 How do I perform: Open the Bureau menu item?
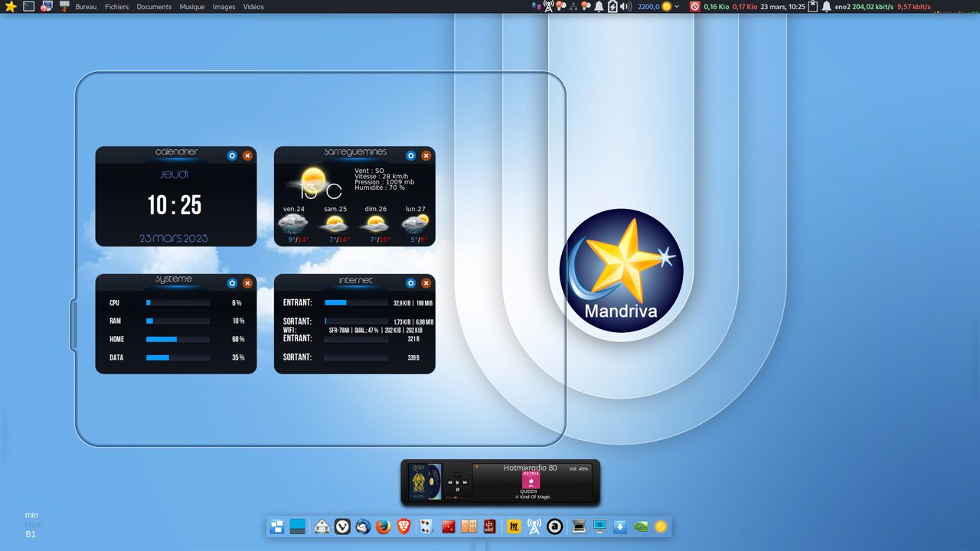click(86, 7)
